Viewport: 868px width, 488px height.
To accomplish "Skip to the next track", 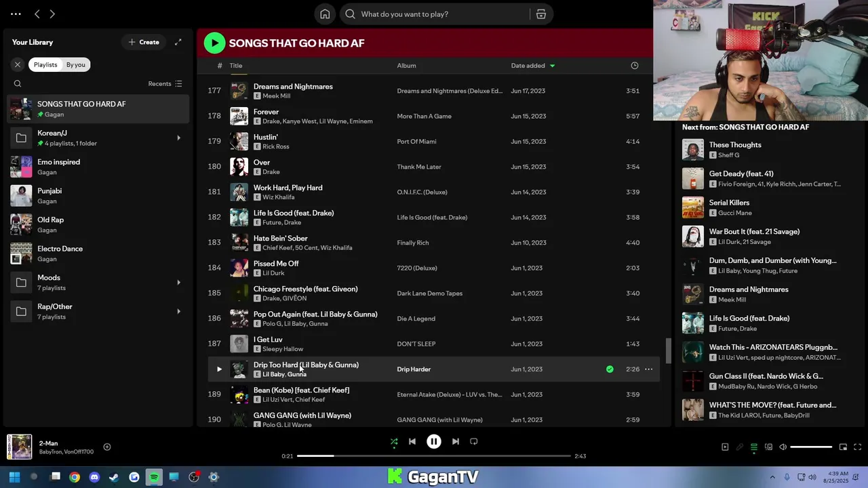I will click(456, 441).
